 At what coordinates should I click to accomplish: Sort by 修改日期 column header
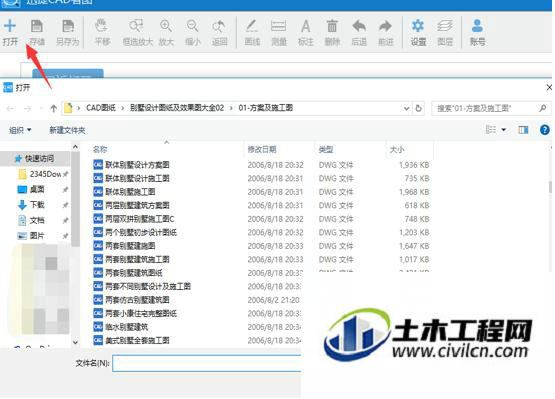(262, 149)
